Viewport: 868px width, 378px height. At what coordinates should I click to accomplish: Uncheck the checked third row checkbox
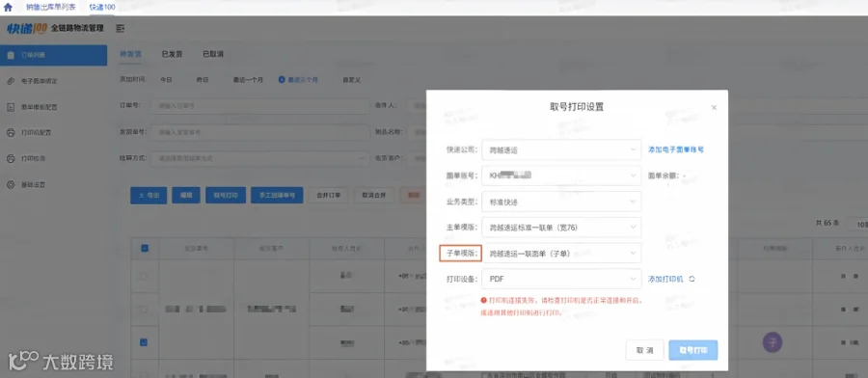[144, 342]
